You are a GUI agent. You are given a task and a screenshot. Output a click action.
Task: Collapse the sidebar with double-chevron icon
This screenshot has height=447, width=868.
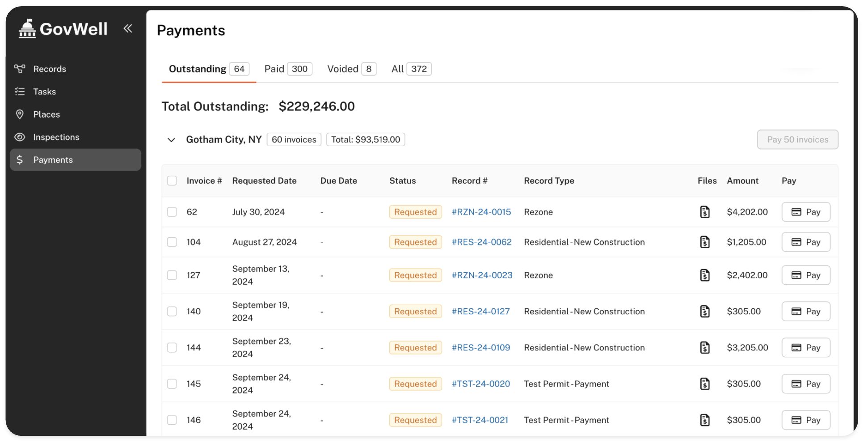coord(128,29)
